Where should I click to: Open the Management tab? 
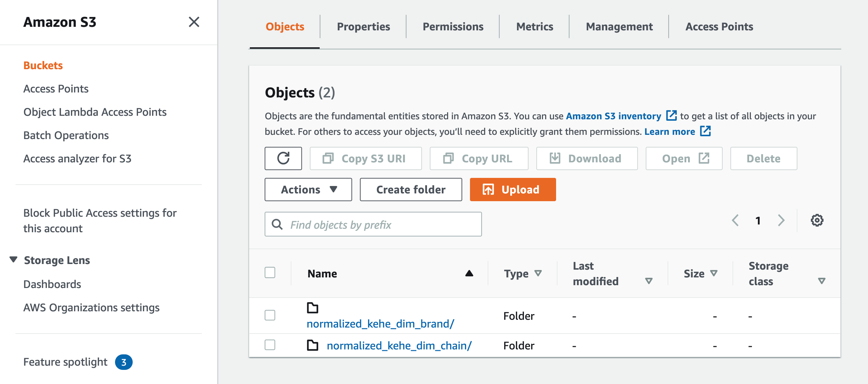619,26
